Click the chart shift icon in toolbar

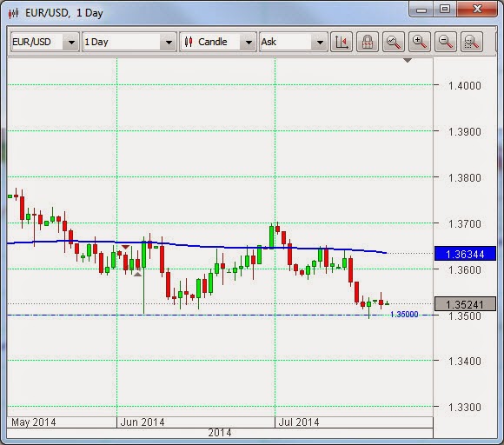(342, 42)
